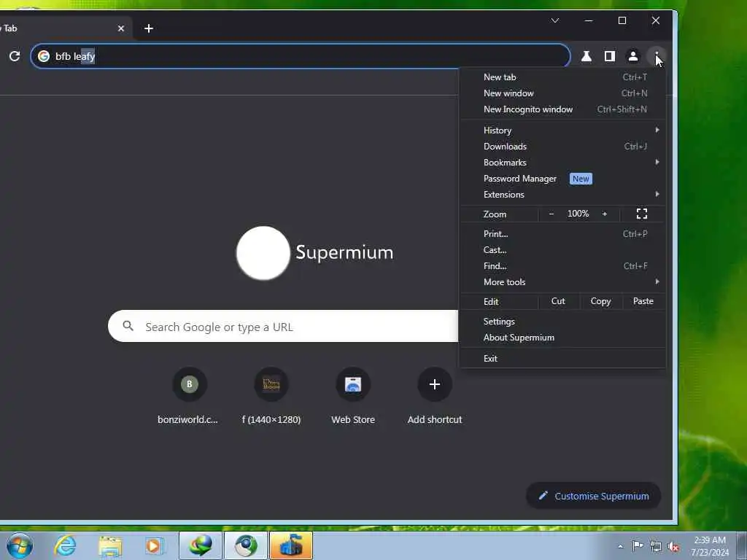747x560 pixels.
Task: Click the 100% zoom value
Action: (578, 214)
